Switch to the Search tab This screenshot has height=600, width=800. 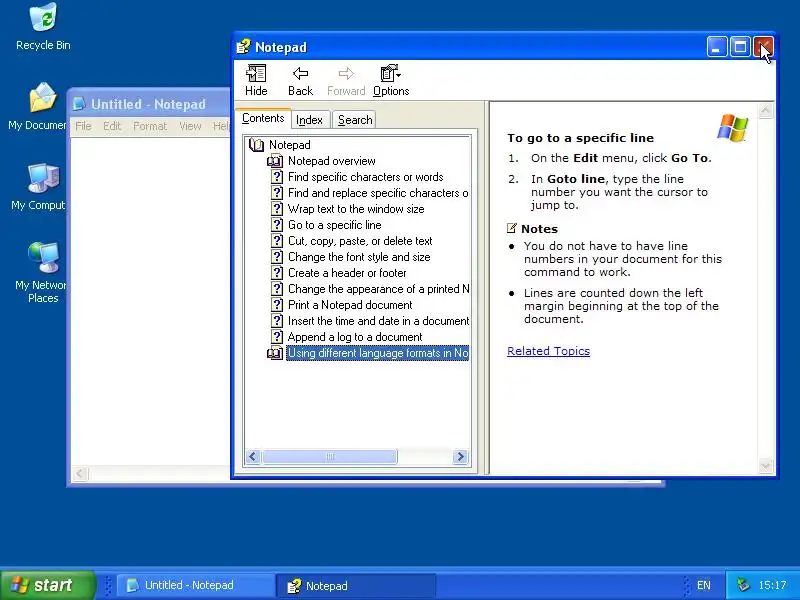(x=355, y=120)
